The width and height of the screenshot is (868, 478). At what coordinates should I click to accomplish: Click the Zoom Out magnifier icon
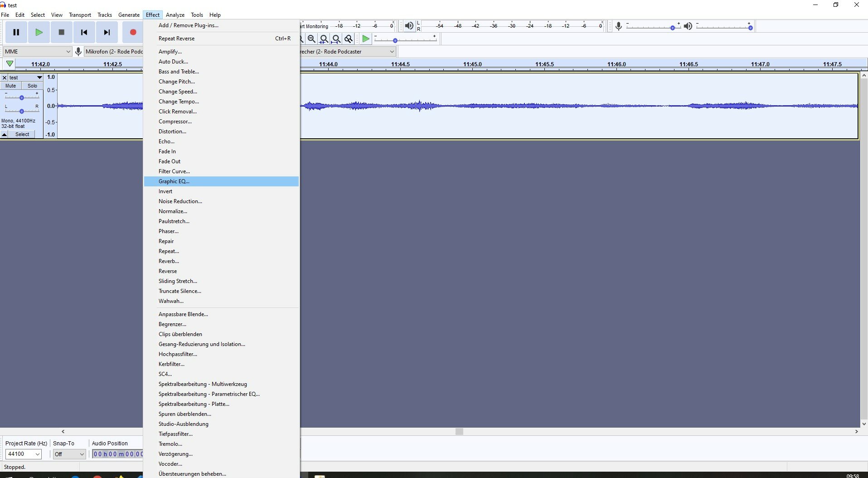[311, 39]
